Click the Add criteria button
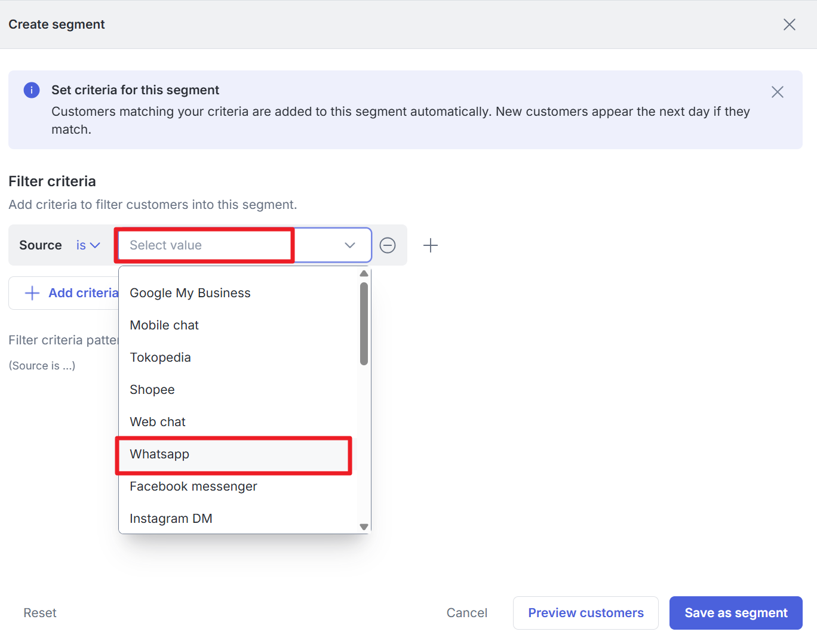The width and height of the screenshot is (817, 644). tap(64, 293)
